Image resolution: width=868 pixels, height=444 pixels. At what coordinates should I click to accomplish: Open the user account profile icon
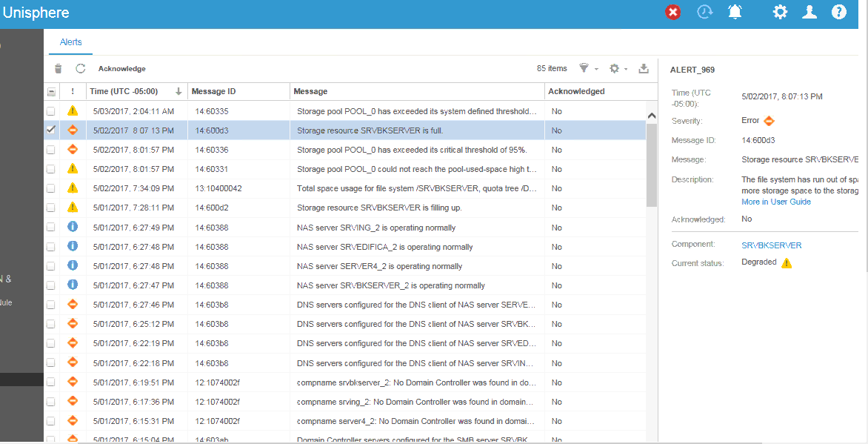tap(809, 12)
